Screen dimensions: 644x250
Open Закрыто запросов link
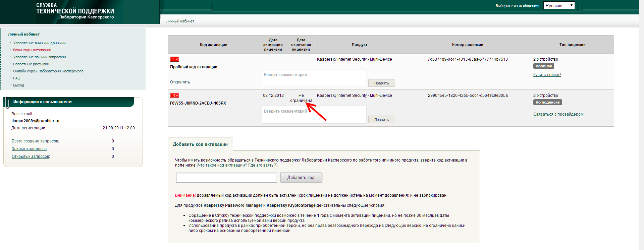pos(30,149)
